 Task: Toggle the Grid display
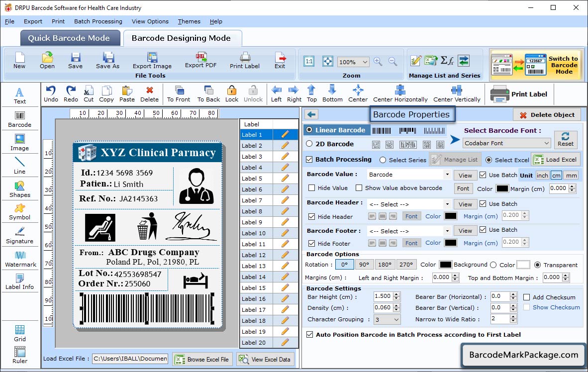[20, 333]
